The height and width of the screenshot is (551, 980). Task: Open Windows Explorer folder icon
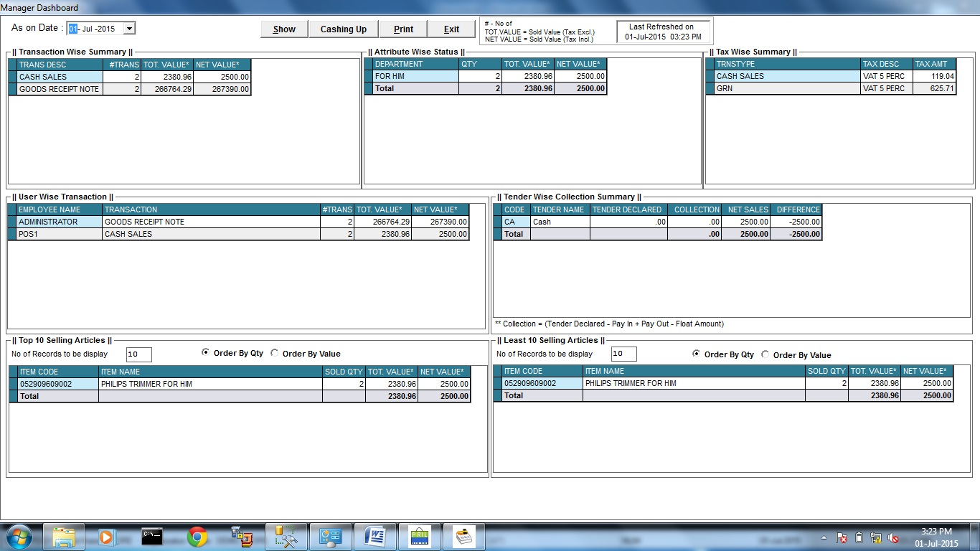(x=64, y=537)
